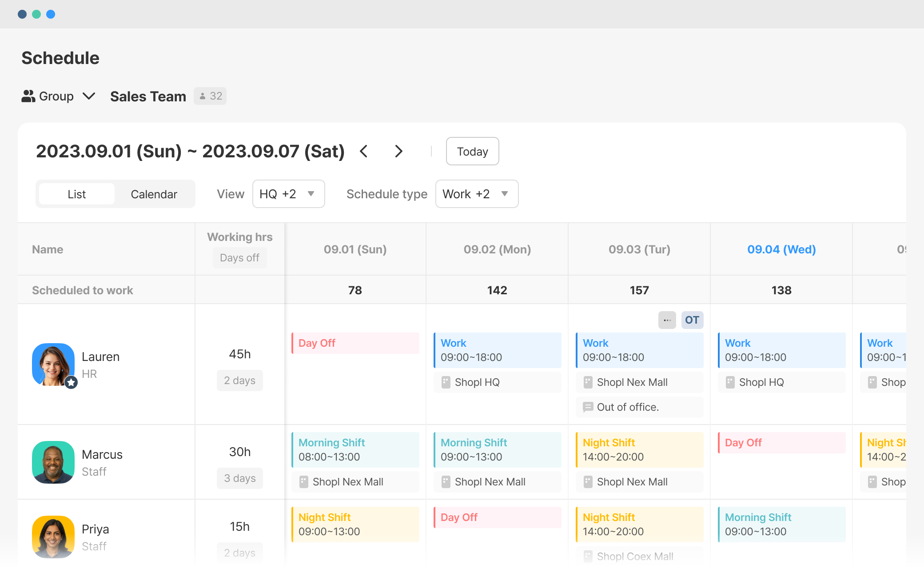Click Marcus's Night Shift block on 09.03

[639, 449]
